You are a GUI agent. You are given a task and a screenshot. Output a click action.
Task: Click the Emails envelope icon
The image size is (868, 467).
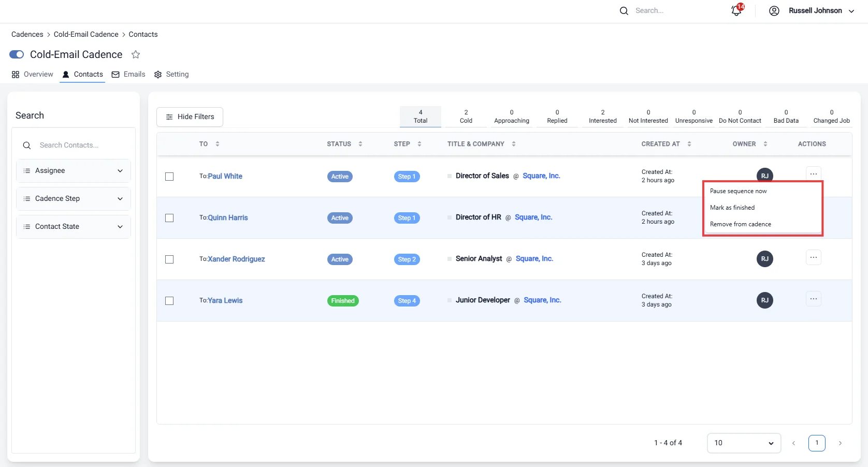(115, 75)
